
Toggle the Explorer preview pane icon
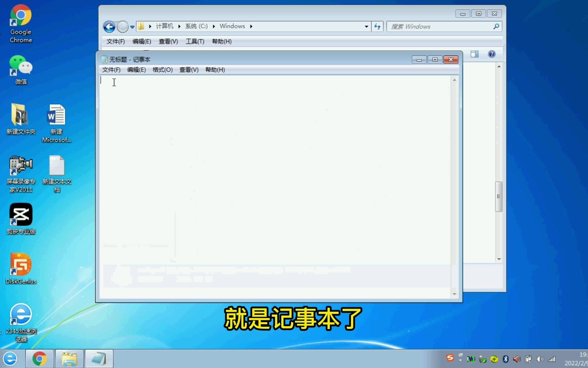pyautogui.click(x=474, y=54)
